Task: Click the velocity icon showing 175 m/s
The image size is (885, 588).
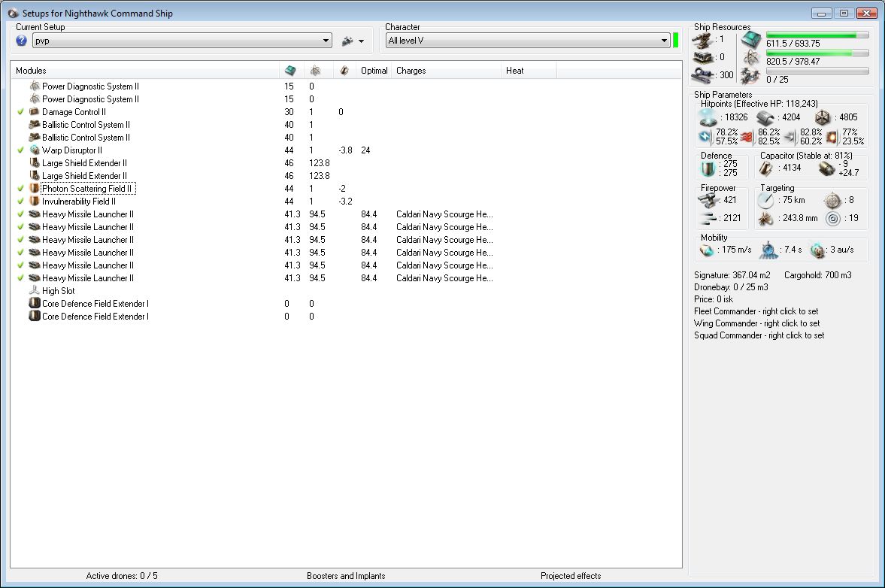Action: tap(707, 250)
